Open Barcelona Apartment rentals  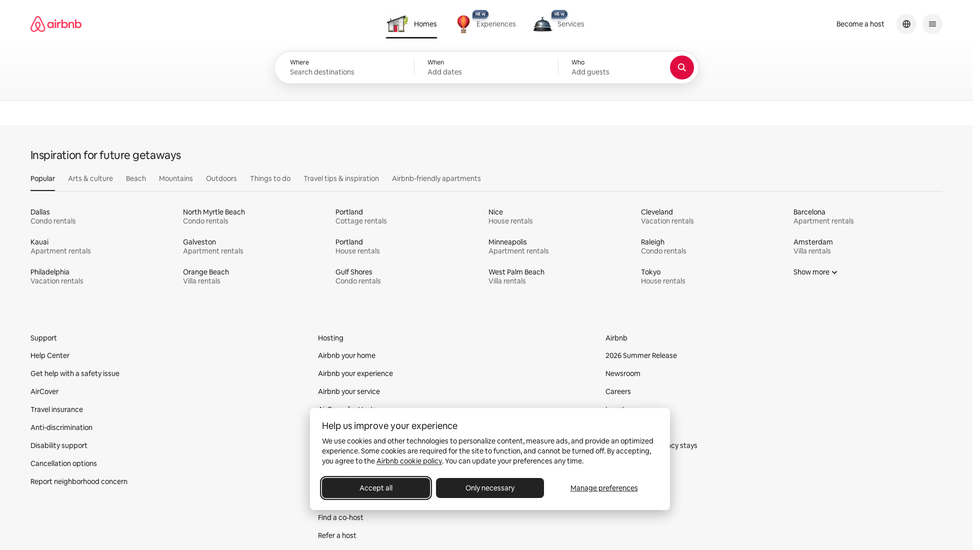823,216
